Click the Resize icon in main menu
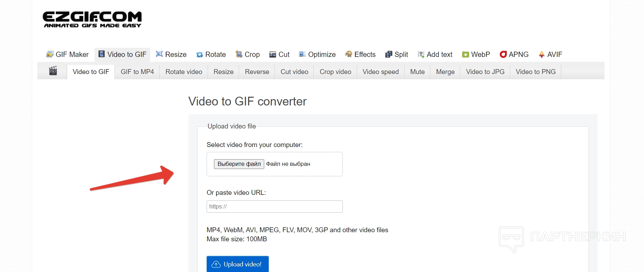Viewport: 644px width, 272px height. point(159,54)
